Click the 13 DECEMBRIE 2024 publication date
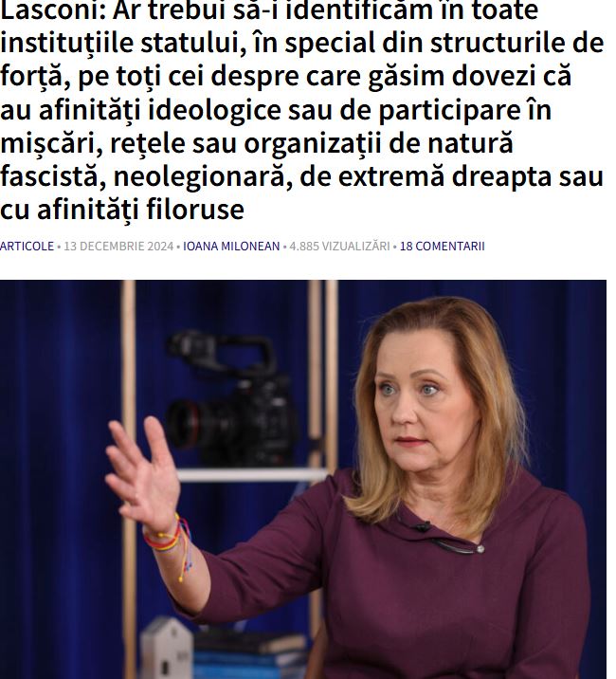 [x=118, y=246]
